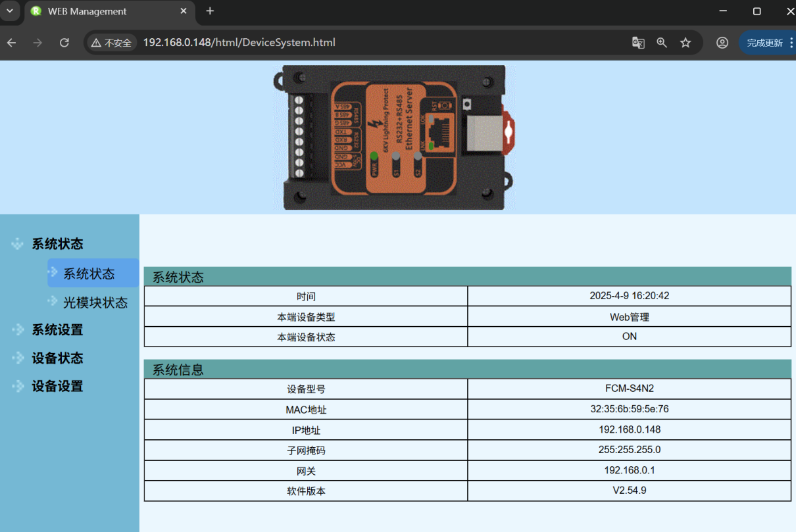This screenshot has width=796, height=532.
Task: Open the tab search dropdown arrow
Action: pos(10,11)
